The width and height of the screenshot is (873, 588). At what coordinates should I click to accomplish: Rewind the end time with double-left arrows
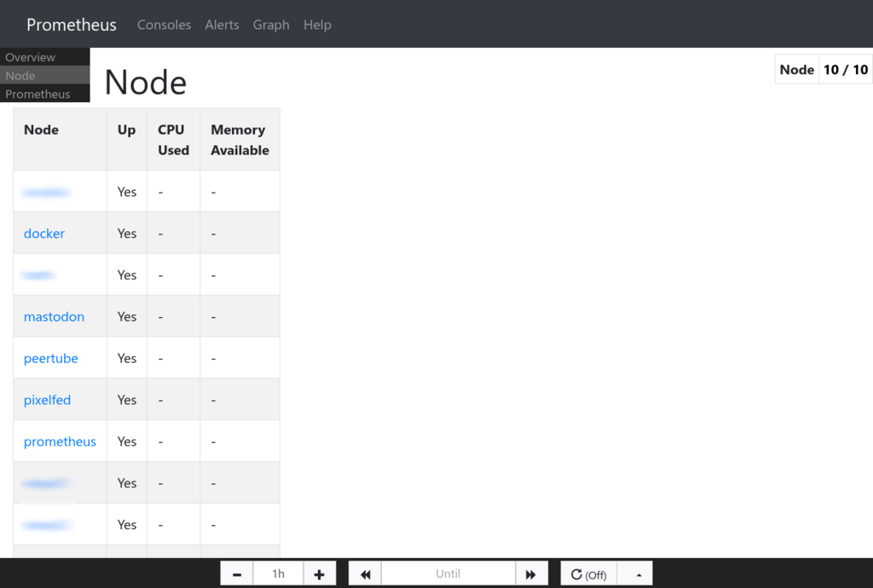click(x=365, y=574)
